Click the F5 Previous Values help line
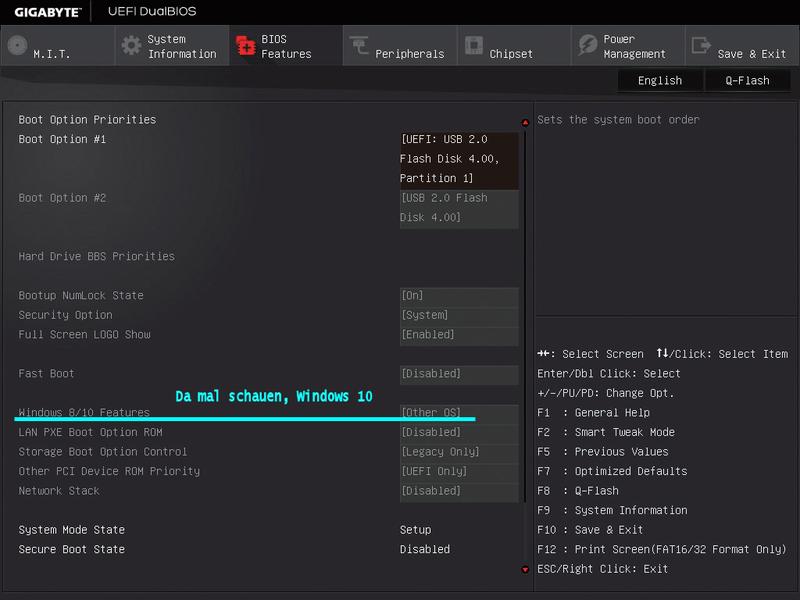This screenshot has height=600, width=800. 603,452
